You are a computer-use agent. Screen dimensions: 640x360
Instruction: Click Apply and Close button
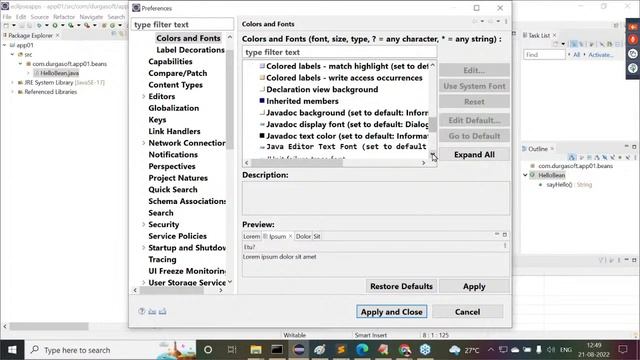pos(392,312)
